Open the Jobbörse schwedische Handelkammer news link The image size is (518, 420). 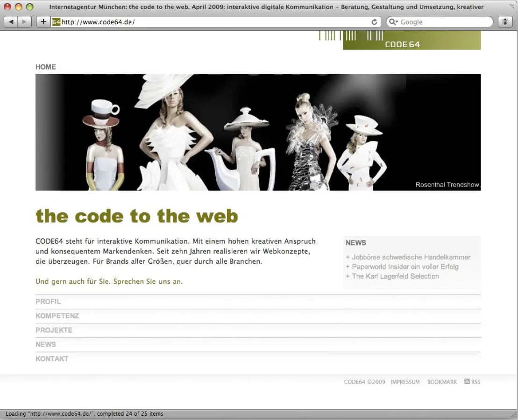tap(410, 257)
